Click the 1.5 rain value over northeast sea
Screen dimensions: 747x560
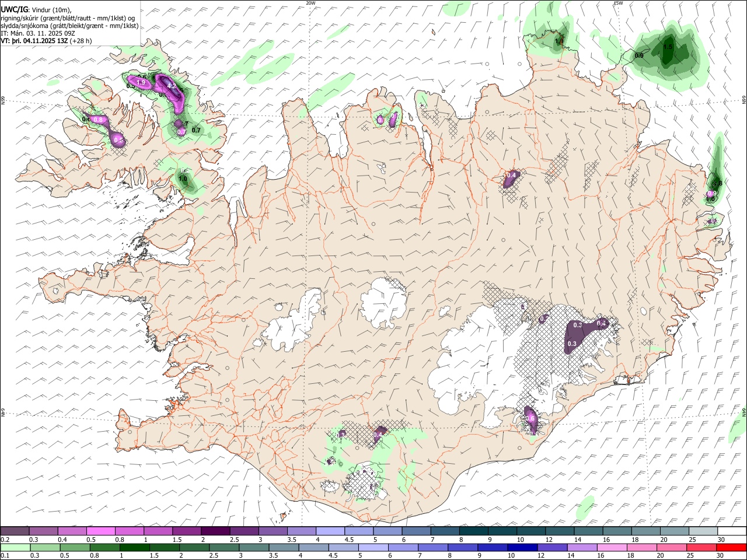coord(668,47)
